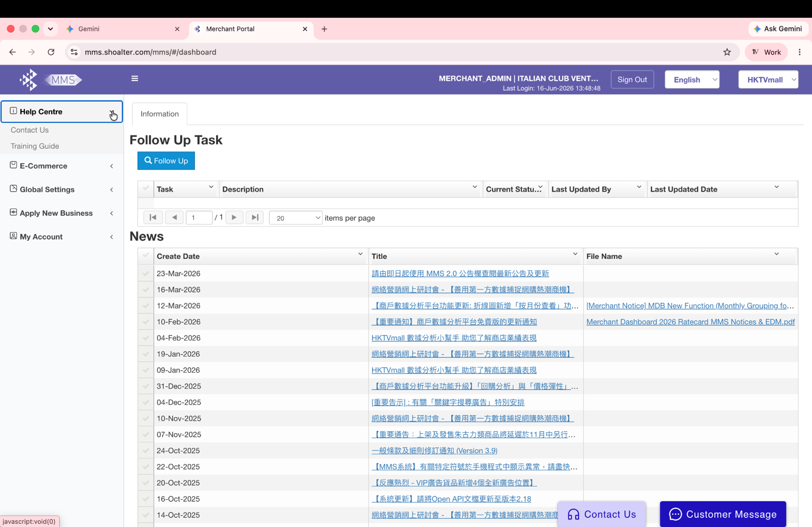Open Training Guide under Help Centre
Screen dimensions: 812x527
coord(35,146)
